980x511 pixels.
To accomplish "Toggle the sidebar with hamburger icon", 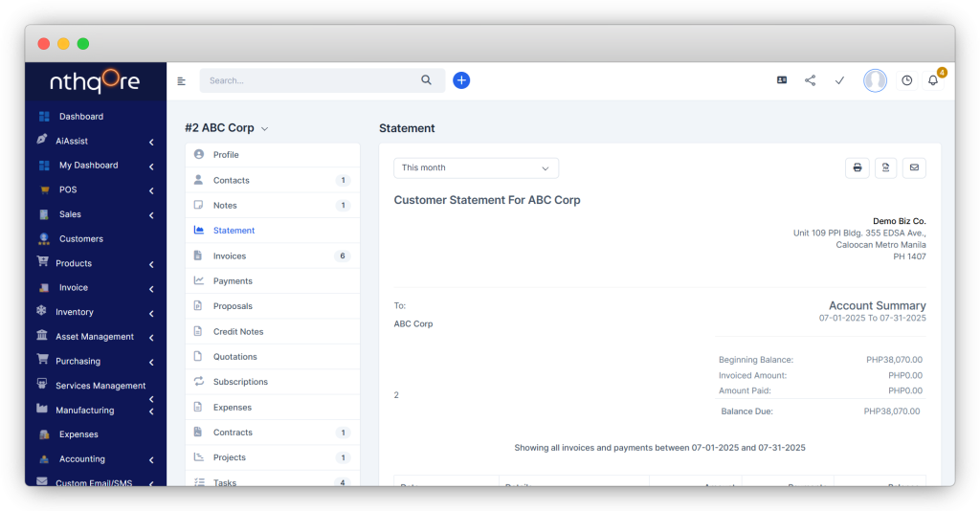I will [182, 81].
